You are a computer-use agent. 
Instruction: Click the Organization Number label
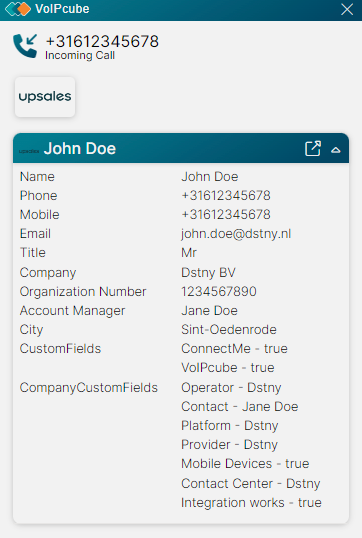pos(83,292)
